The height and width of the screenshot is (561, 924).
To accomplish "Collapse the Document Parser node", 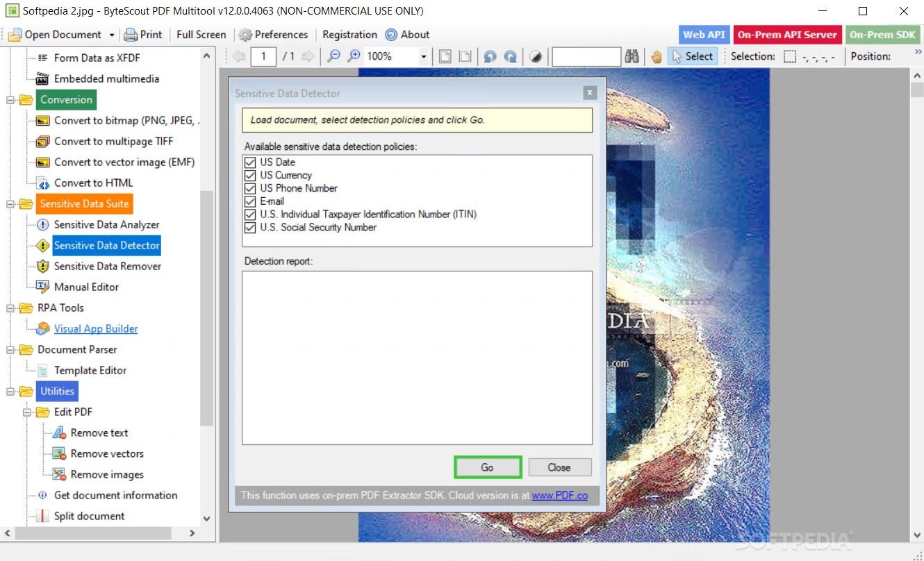I will 10,349.
